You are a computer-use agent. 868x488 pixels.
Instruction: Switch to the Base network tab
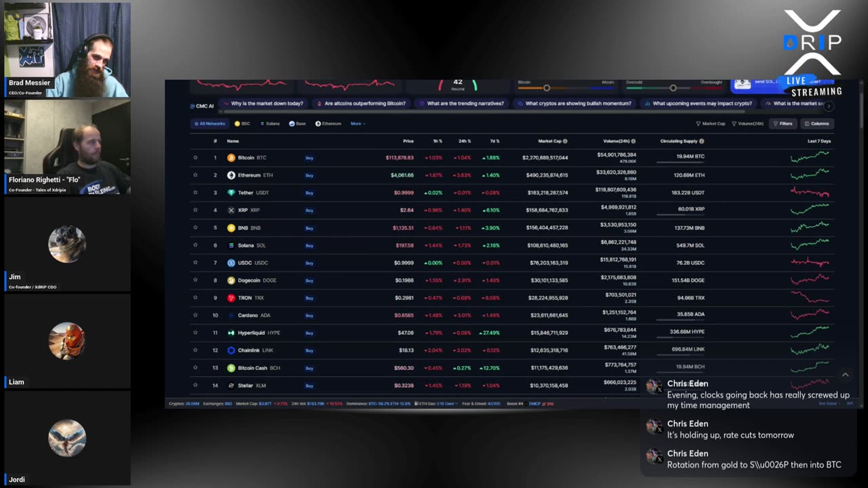click(x=297, y=123)
